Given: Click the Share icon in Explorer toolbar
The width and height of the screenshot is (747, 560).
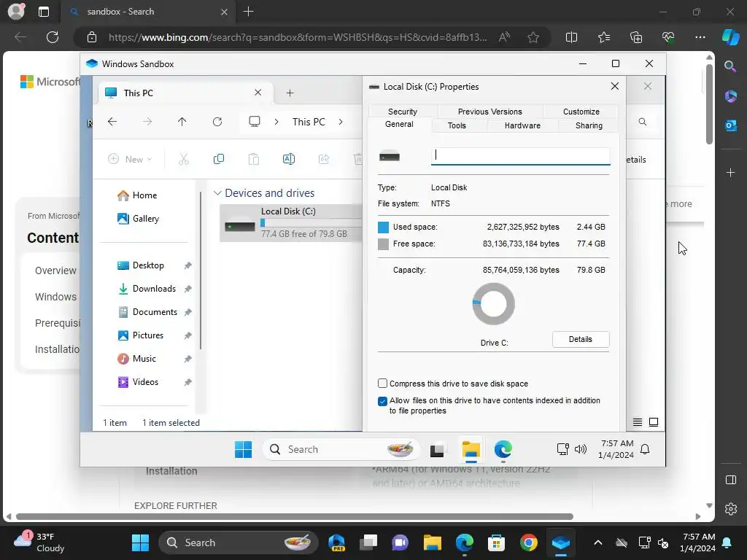Looking at the screenshot, I should point(324,159).
